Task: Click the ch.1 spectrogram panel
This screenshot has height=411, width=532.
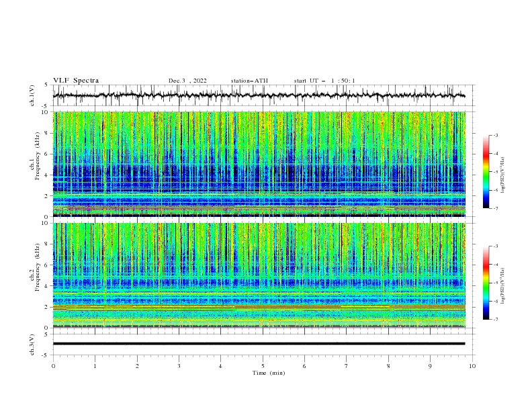Action: click(259, 164)
